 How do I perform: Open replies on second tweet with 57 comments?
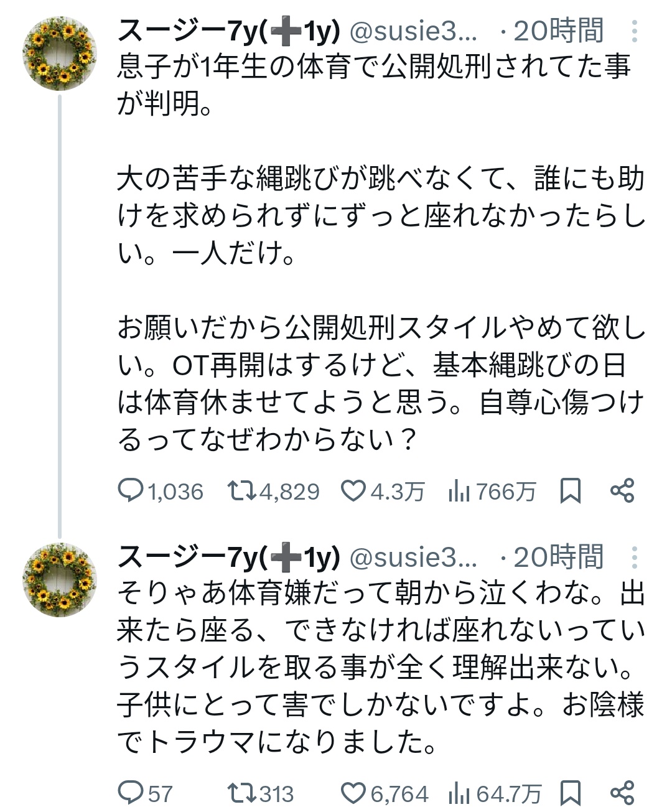tap(146, 793)
